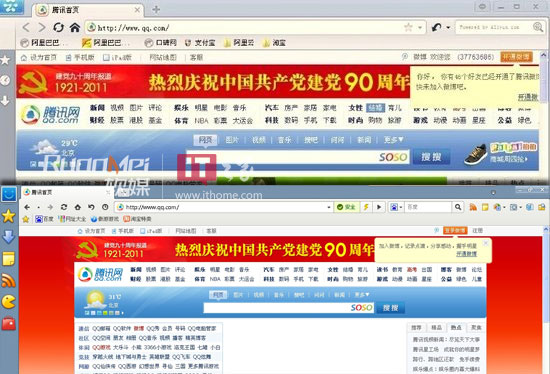Go forward in the upper browser
Screen dimensions: 550x374
tap(42, 27)
